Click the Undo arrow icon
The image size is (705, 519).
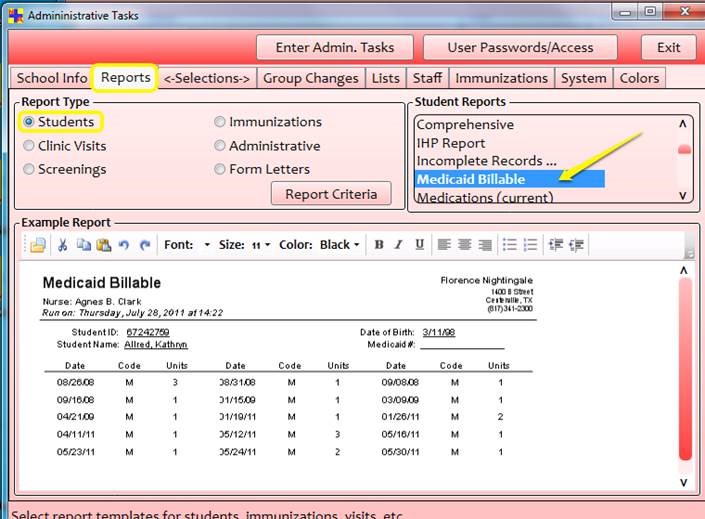pos(124,245)
